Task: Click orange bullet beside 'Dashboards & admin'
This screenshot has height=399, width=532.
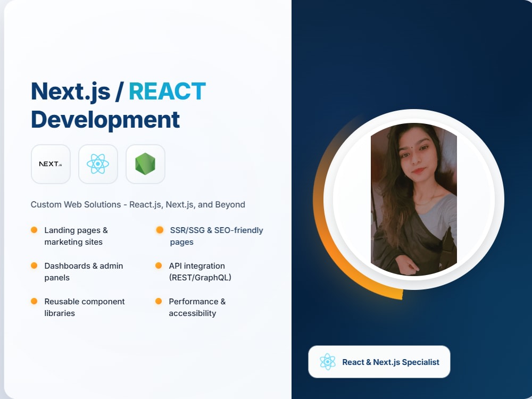Action: coord(34,265)
